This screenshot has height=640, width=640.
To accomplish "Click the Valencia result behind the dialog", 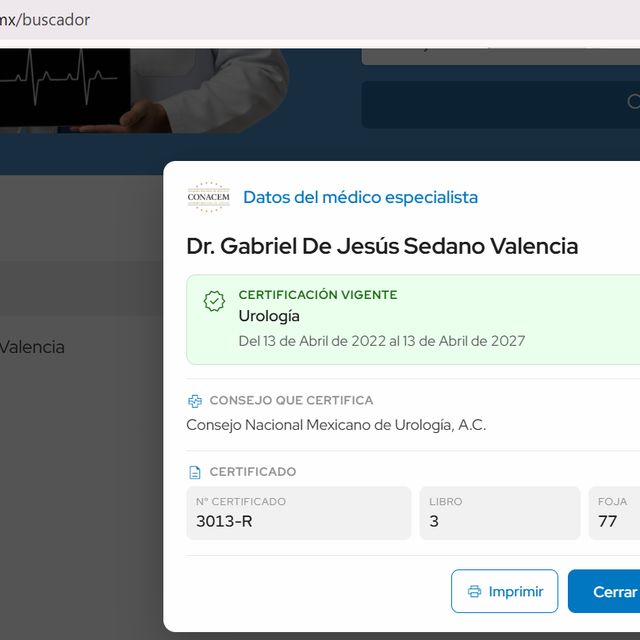I will pos(32,347).
